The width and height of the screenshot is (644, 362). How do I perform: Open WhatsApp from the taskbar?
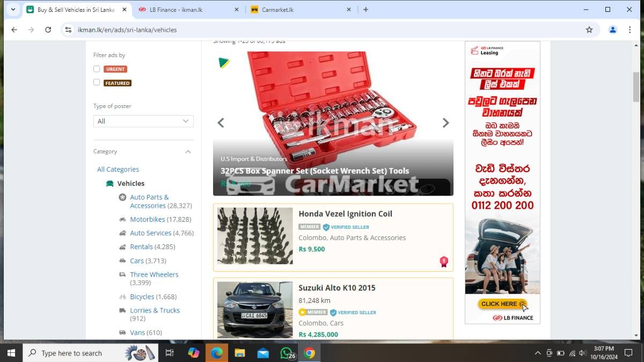click(287, 353)
